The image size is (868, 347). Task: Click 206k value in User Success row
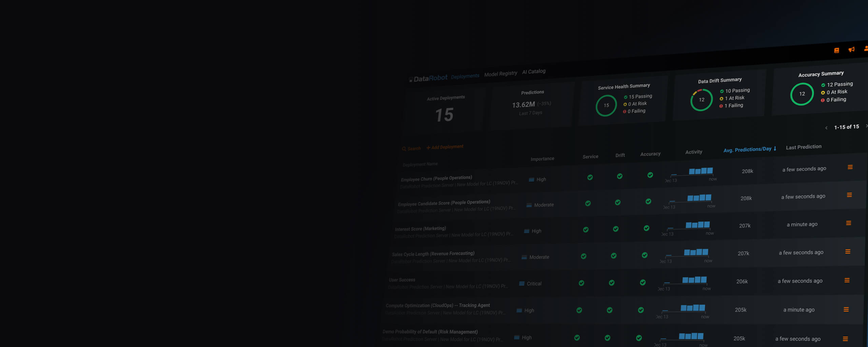(x=742, y=282)
